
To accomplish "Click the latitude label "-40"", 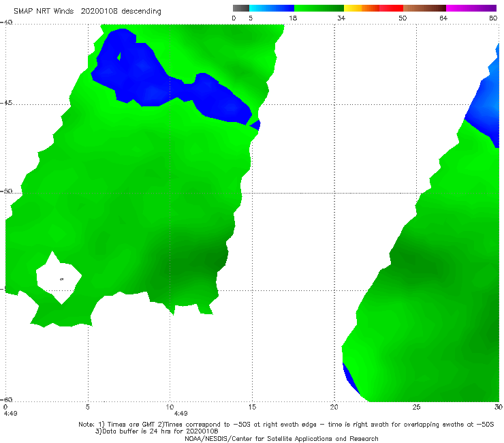I will pos(6,22).
